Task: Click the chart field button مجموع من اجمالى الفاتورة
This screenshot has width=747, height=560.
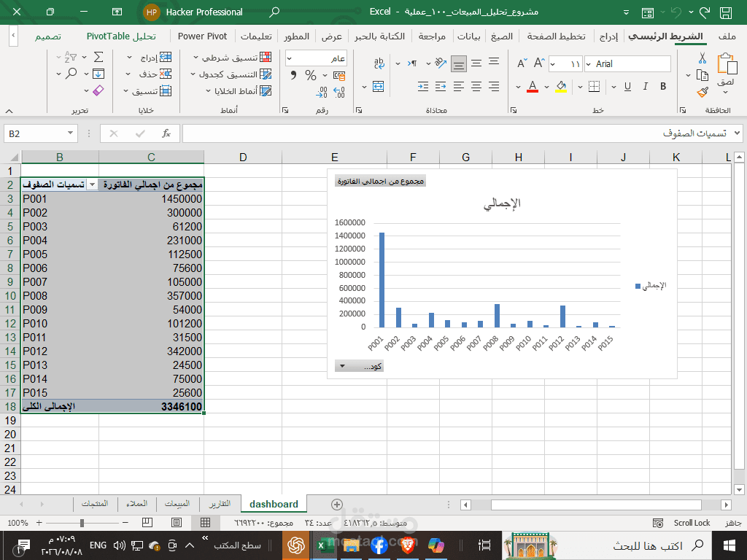Action: 380,182
